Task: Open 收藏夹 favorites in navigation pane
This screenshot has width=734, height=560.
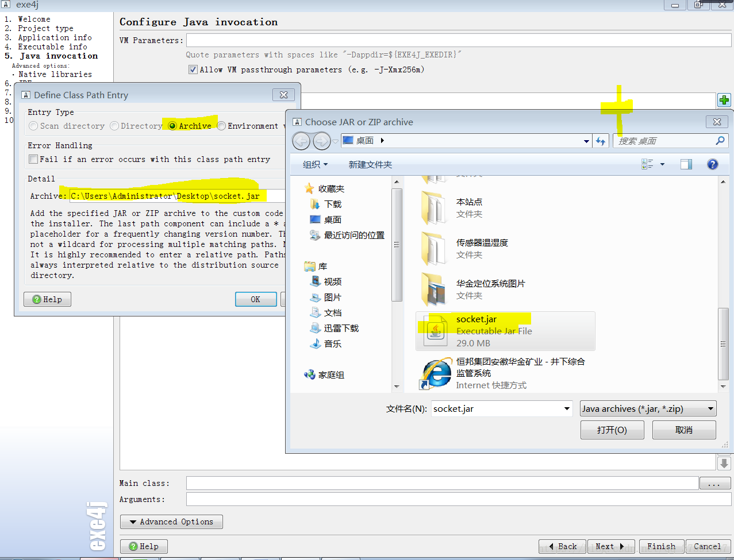Action: (x=325, y=188)
